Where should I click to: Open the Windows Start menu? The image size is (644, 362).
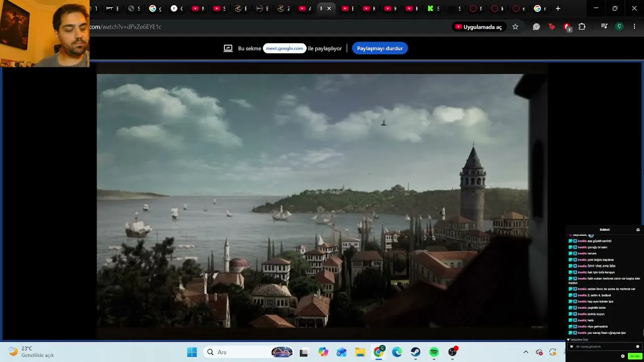click(192, 352)
